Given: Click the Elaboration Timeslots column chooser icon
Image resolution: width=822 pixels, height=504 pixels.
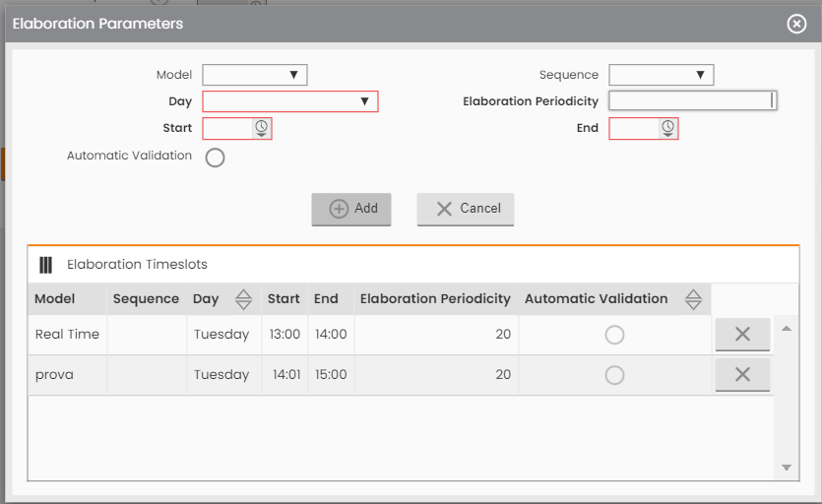Looking at the screenshot, I should click(45, 265).
